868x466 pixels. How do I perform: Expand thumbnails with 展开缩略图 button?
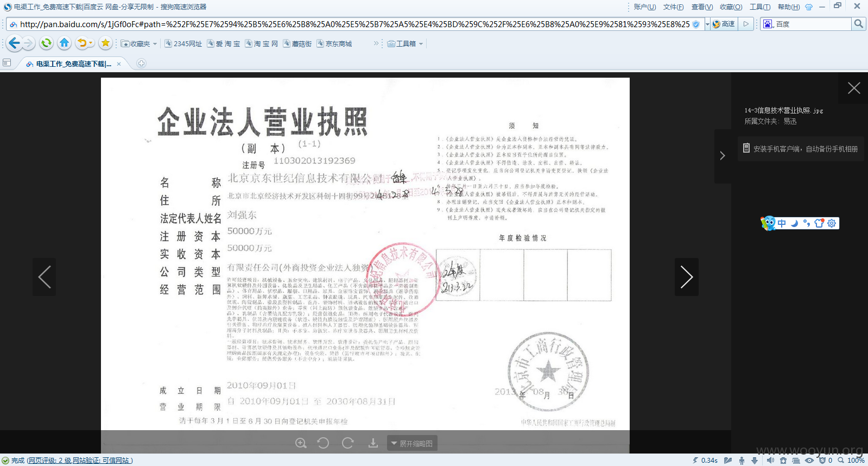pyautogui.click(x=412, y=443)
